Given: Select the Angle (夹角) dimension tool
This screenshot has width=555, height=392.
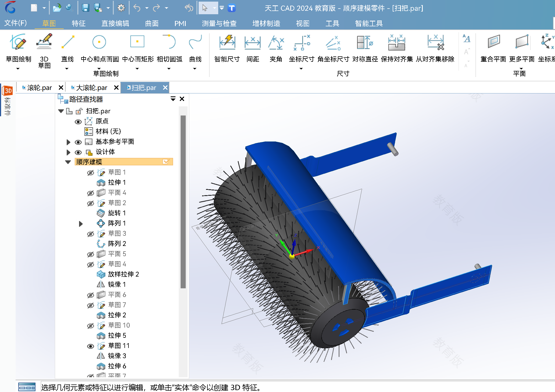Looking at the screenshot, I should (276, 48).
